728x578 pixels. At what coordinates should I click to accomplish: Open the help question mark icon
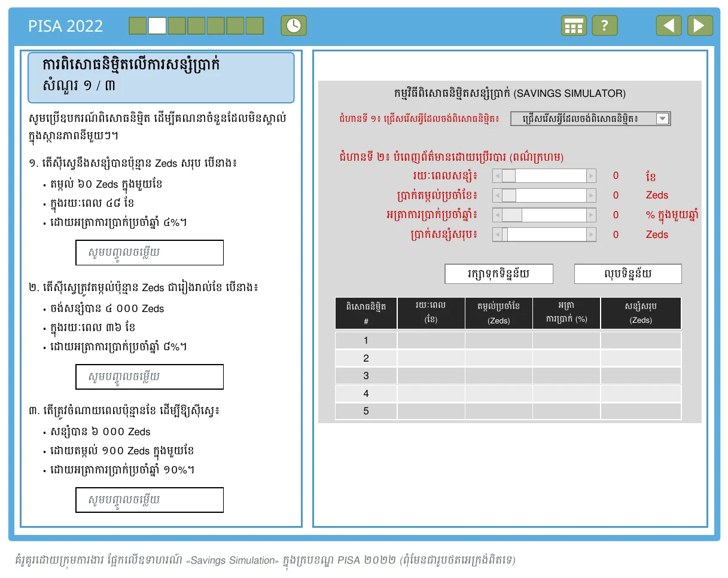coord(605,26)
